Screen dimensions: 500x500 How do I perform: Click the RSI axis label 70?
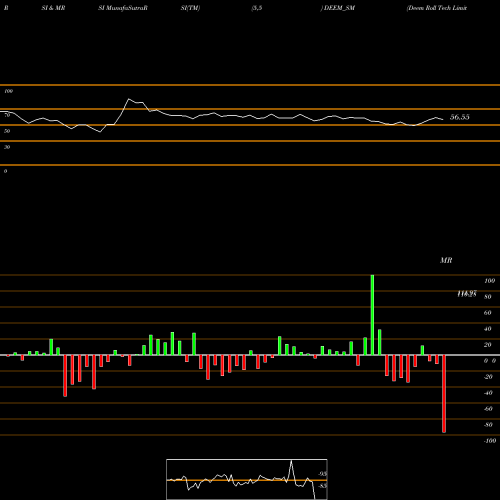[x=7, y=115]
